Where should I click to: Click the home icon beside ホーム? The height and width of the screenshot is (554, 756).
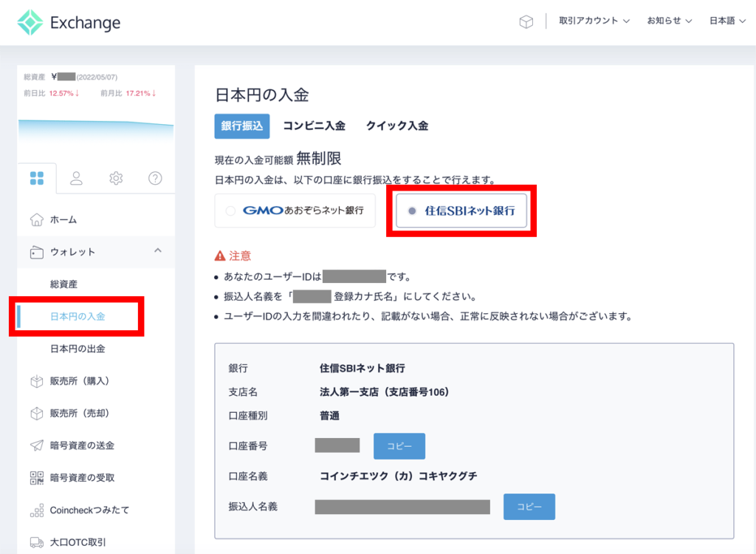pyautogui.click(x=37, y=219)
